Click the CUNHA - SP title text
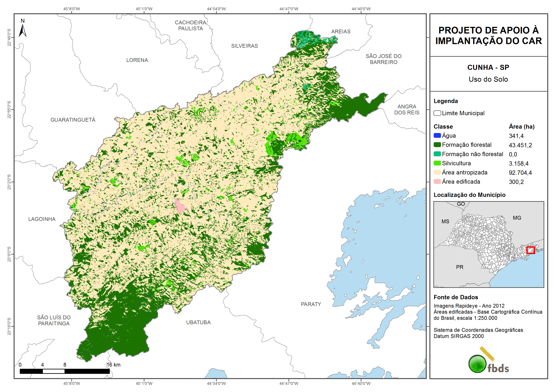This screenshot has height=392, width=555. click(x=488, y=67)
